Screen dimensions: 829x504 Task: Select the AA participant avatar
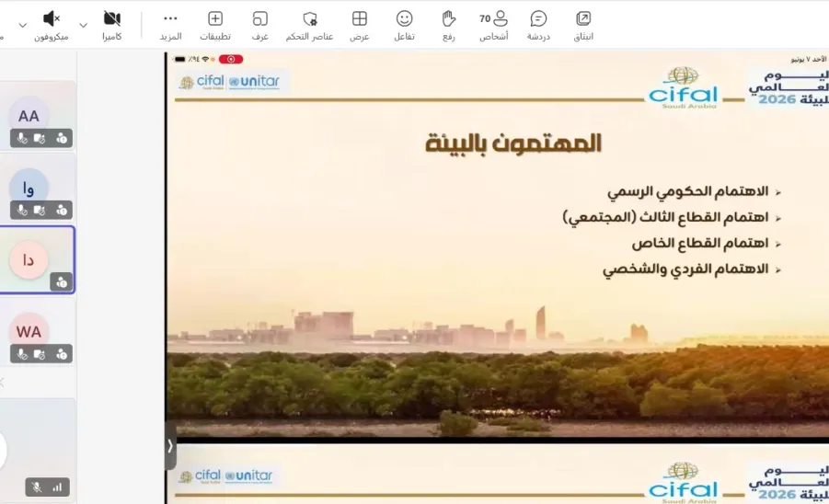tap(29, 115)
